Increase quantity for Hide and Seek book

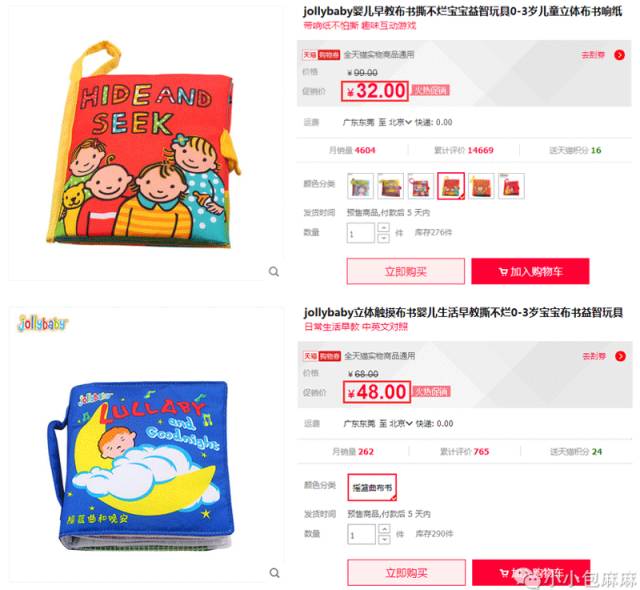(383, 228)
